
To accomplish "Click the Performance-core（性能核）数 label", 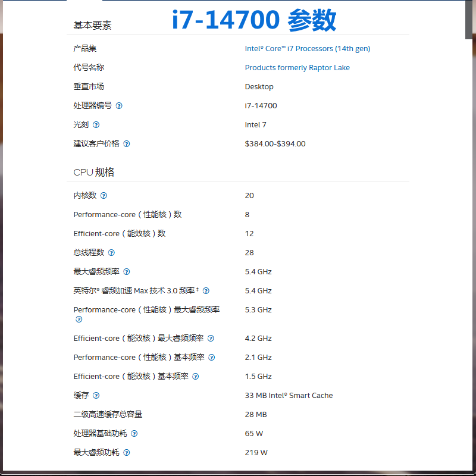I will click(127, 215).
